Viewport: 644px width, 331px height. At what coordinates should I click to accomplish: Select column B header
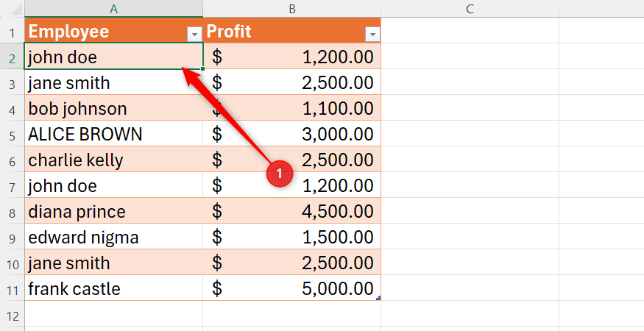292,9
